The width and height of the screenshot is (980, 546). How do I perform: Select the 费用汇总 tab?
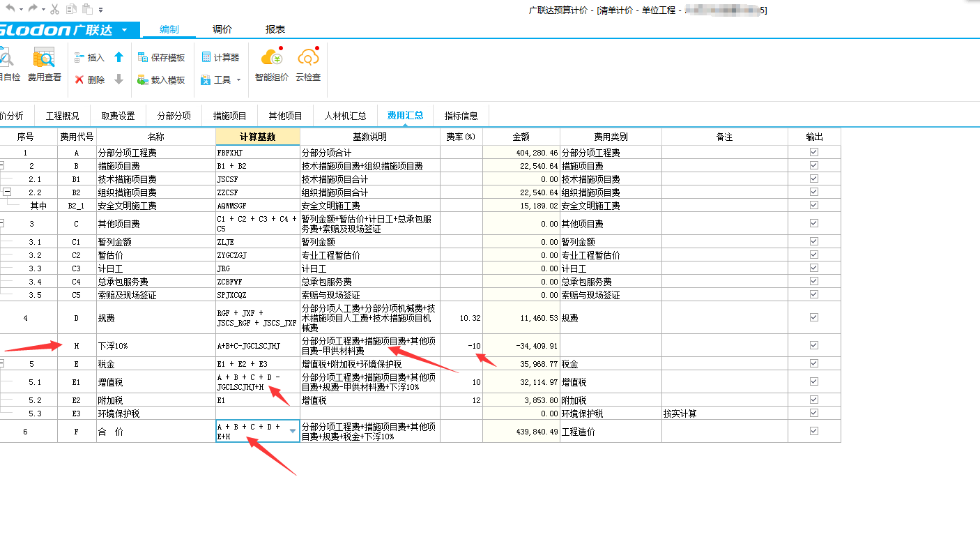pyautogui.click(x=406, y=116)
